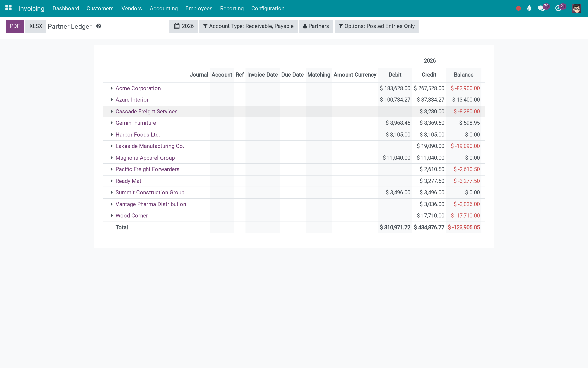Click the Invoice Date column header
Screen dimensions: 588x368
pyautogui.click(x=262, y=75)
